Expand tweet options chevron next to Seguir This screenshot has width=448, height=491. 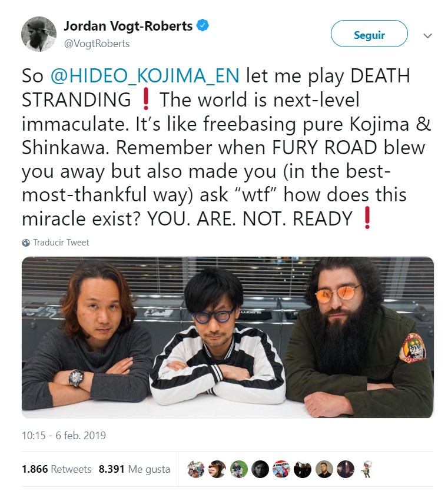click(427, 35)
